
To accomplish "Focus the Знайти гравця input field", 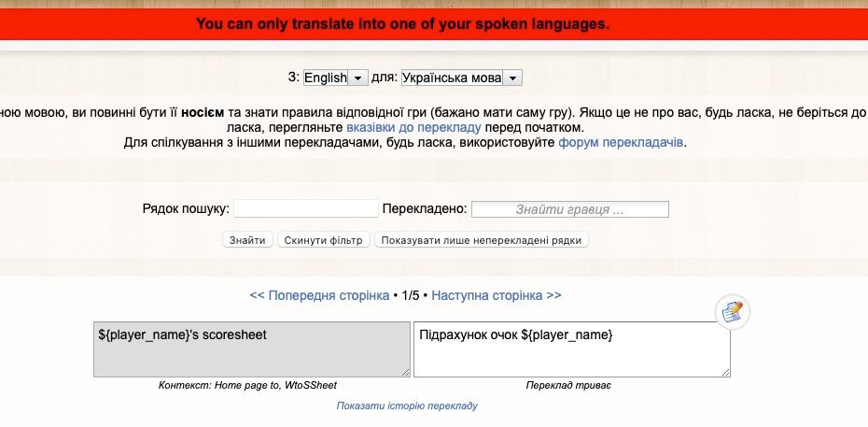I will (x=570, y=209).
